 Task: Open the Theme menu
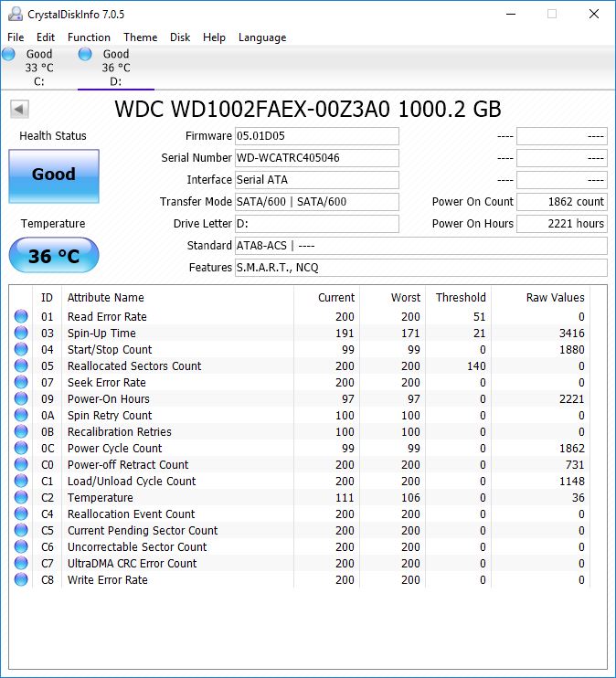(x=140, y=37)
